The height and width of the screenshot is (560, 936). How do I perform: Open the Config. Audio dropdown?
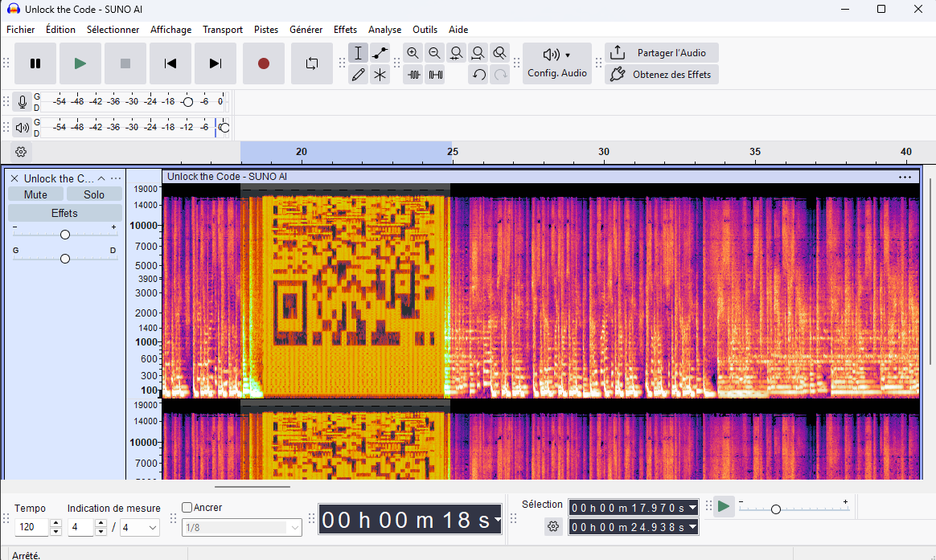pos(556,63)
